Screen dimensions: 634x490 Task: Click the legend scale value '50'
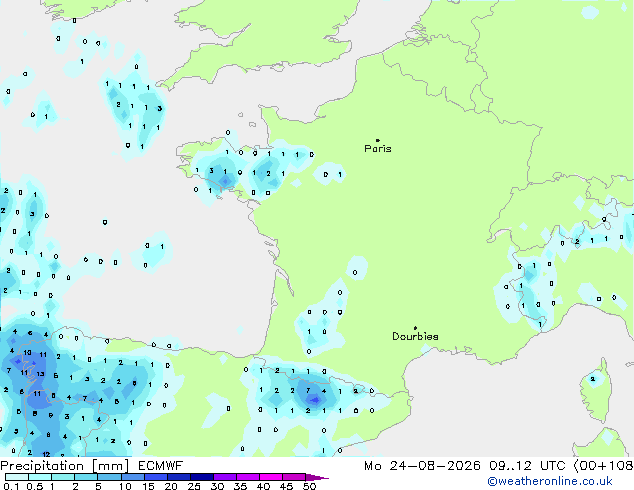point(309,486)
